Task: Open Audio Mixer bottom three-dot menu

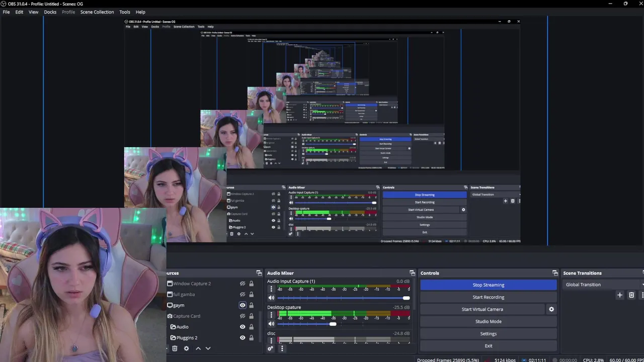Action: [x=282, y=348]
